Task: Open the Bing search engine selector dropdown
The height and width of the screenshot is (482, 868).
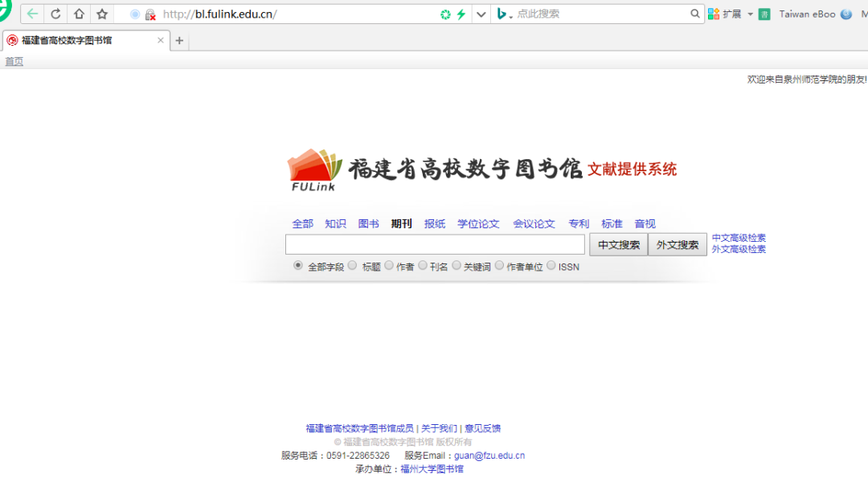Action: point(504,14)
